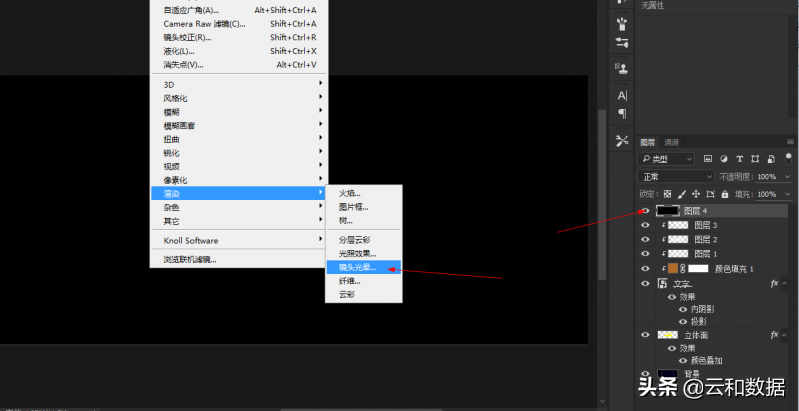Click the tool presets scissors panel icon
Image resolution: width=799 pixels, height=411 pixels.
pyautogui.click(x=622, y=141)
